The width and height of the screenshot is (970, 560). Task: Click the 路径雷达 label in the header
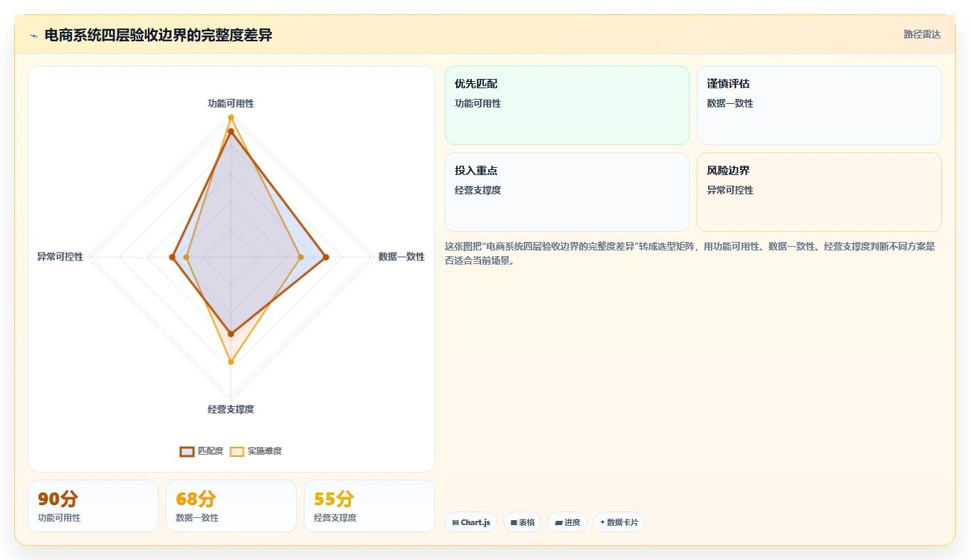[x=922, y=34]
